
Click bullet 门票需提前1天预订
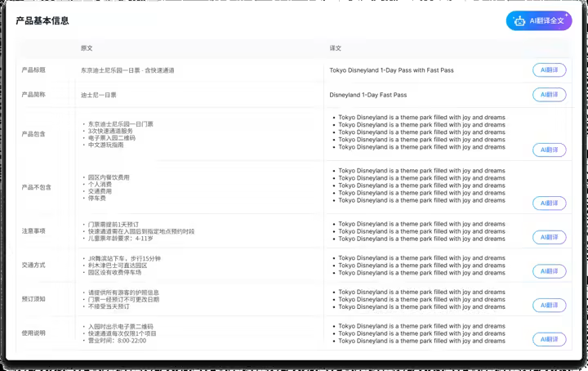114,225
